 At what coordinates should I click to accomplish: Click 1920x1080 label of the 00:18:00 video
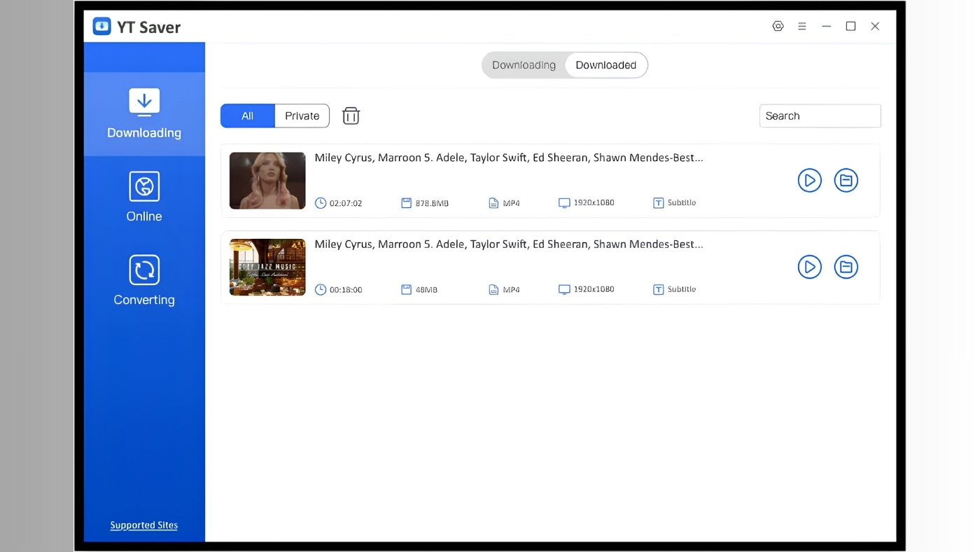(594, 289)
